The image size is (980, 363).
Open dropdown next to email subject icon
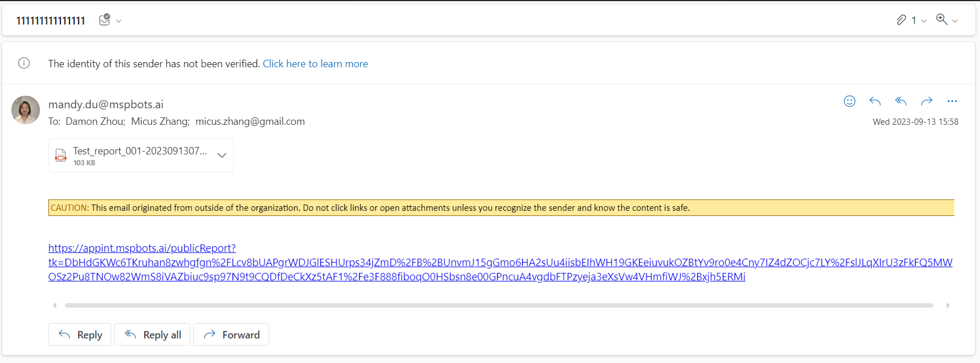pyautogui.click(x=119, y=21)
